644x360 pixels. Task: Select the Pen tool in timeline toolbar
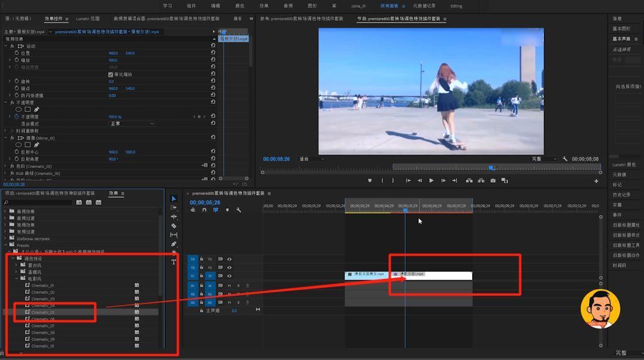(174, 244)
